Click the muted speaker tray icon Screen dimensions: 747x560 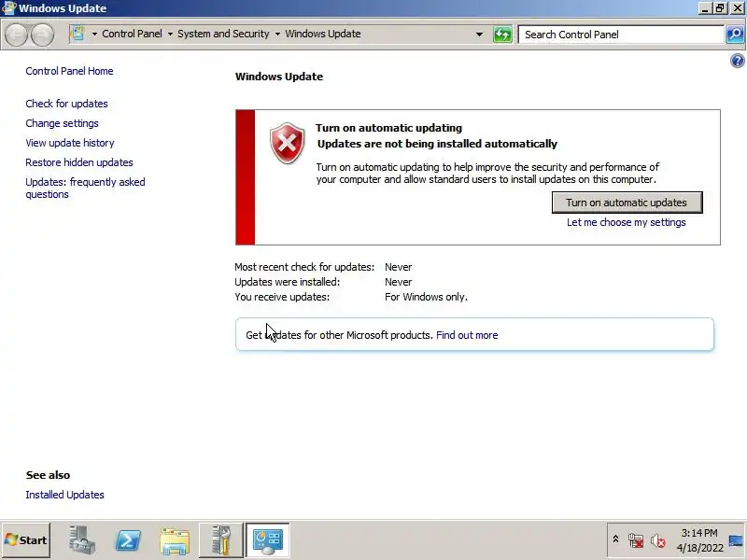(658, 540)
